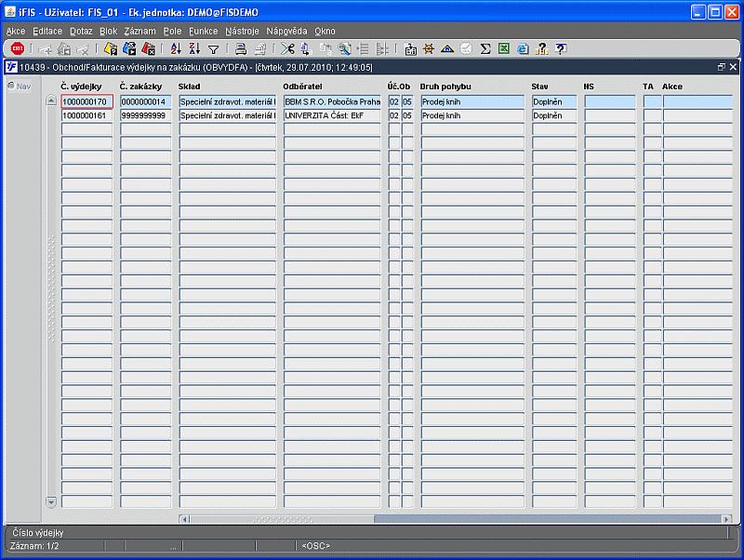Image resolution: width=744 pixels, height=560 pixels.
Task: Click Druh pohybu cell in the 1000000161 row
Action: coord(472,115)
